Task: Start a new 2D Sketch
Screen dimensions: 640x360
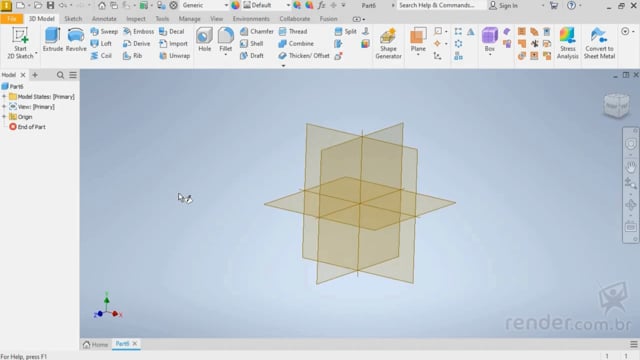Action: 20,42
